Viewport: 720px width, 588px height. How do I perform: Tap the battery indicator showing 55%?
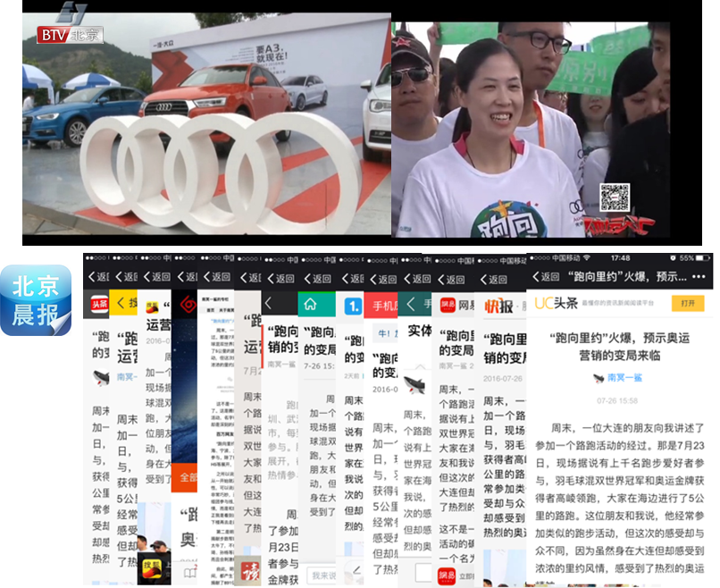click(x=702, y=257)
